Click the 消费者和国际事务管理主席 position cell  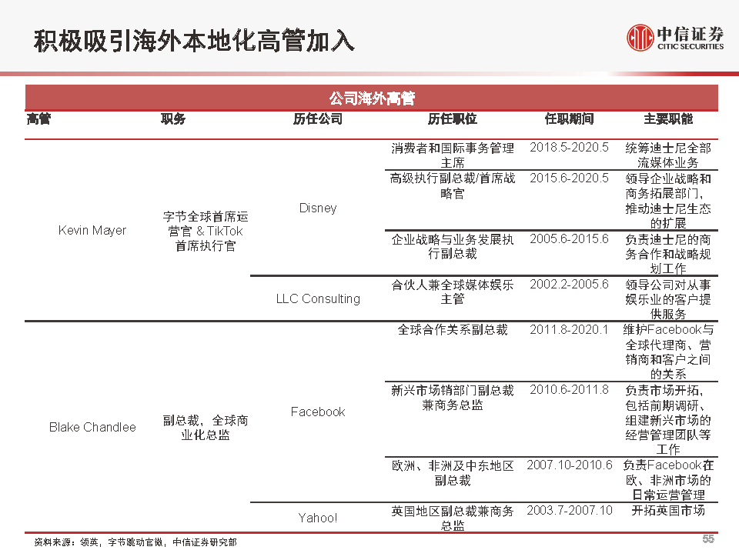tap(453, 155)
